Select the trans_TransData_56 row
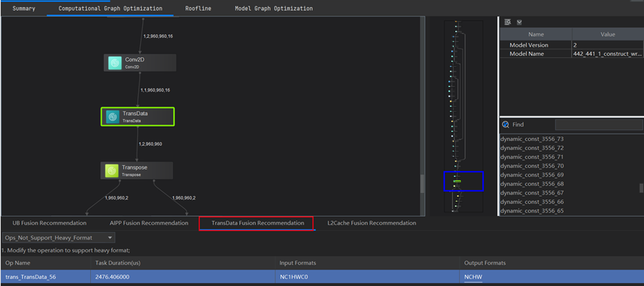 [x=322, y=277]
